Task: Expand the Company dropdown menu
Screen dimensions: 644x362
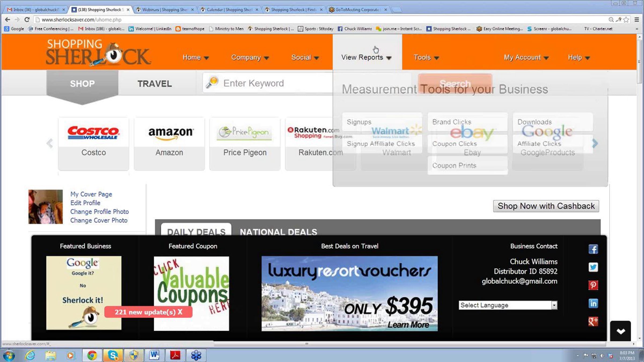Action: coord(250,57)
